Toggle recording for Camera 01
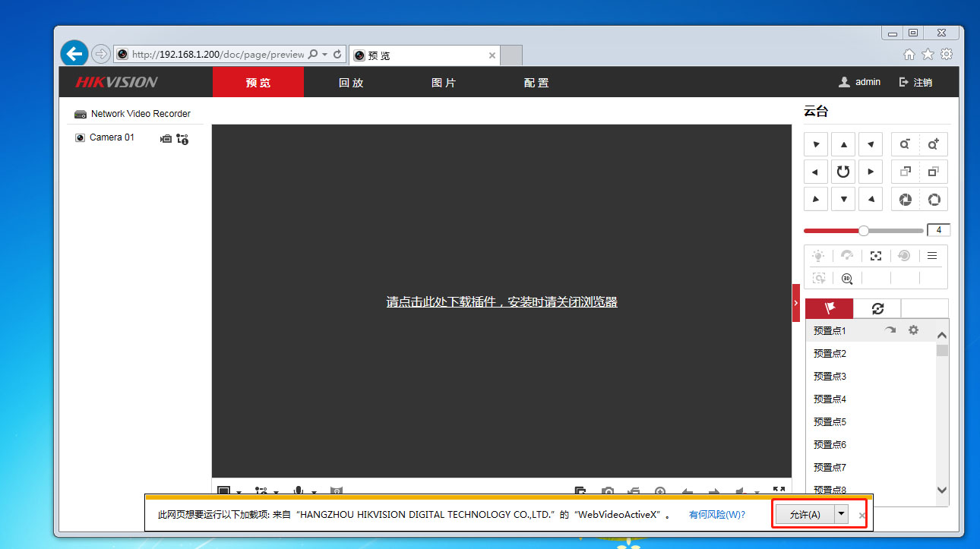This screenshot has height=549, width=980. pos(166,139)
